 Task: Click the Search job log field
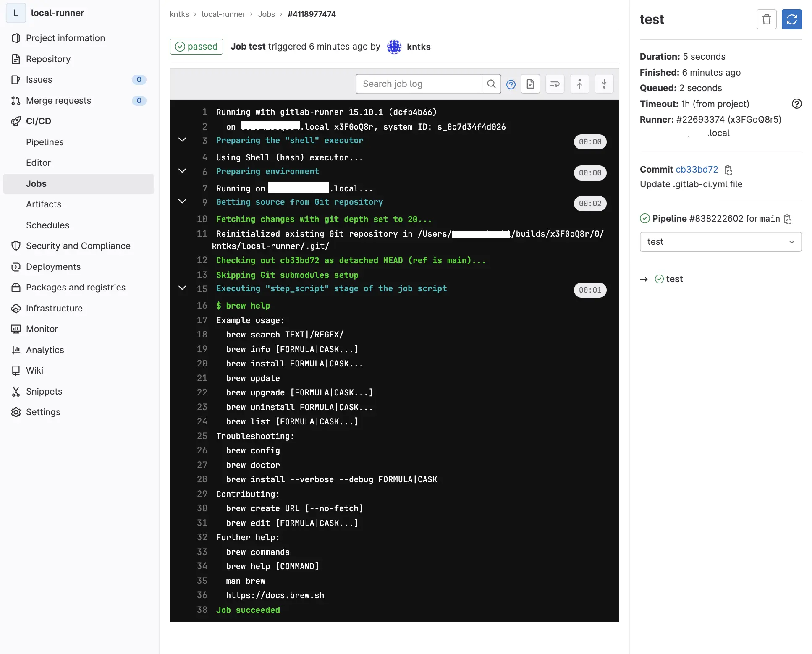click(419, 84)
